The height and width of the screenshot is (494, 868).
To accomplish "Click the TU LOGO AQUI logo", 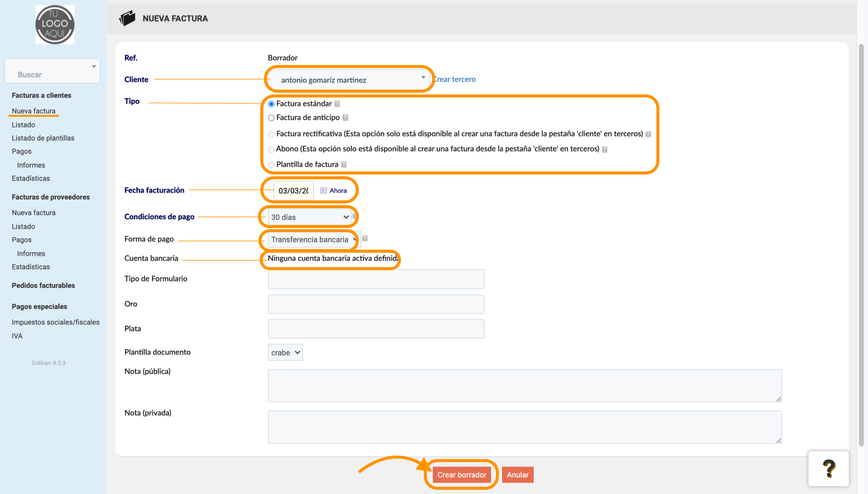I will (x=55, y=25).
